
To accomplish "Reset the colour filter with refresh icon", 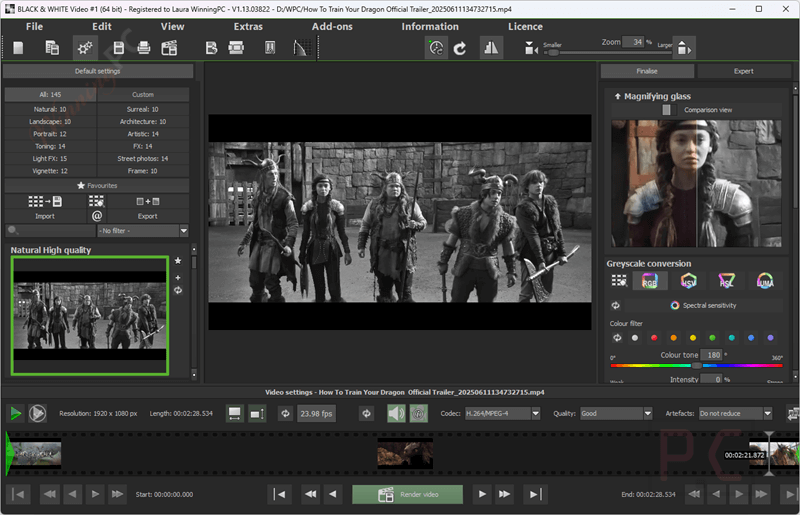I will 617,337.
